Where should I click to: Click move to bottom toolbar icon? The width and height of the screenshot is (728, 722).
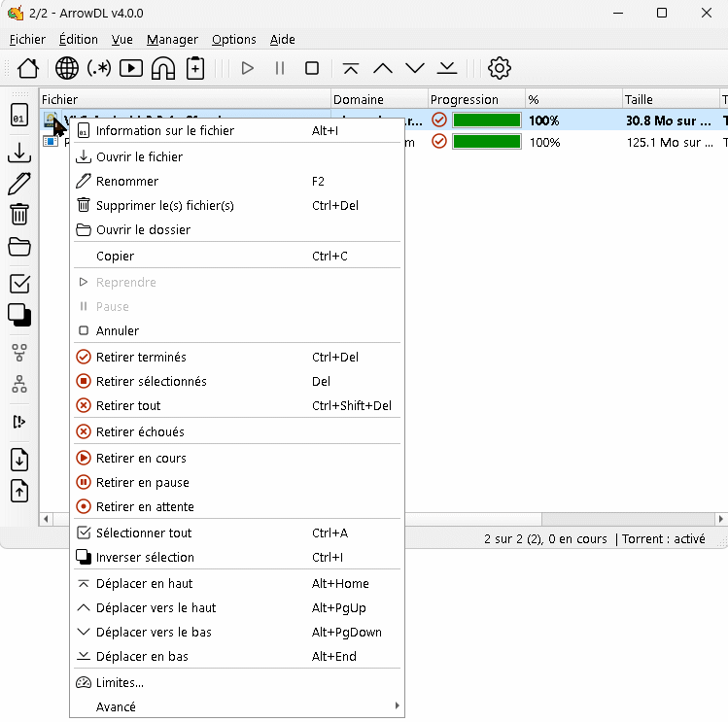(x=447, y=68)
